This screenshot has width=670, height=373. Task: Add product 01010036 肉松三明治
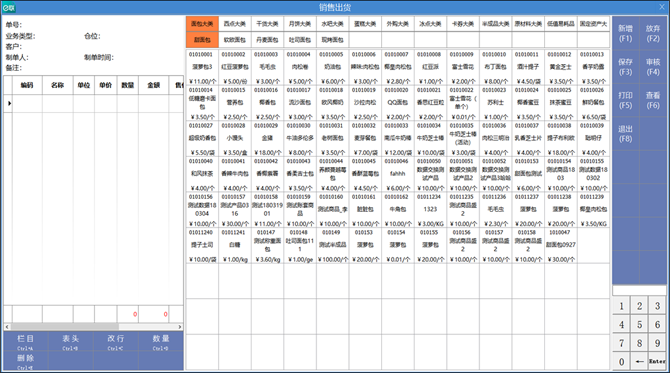coord(495,138)
